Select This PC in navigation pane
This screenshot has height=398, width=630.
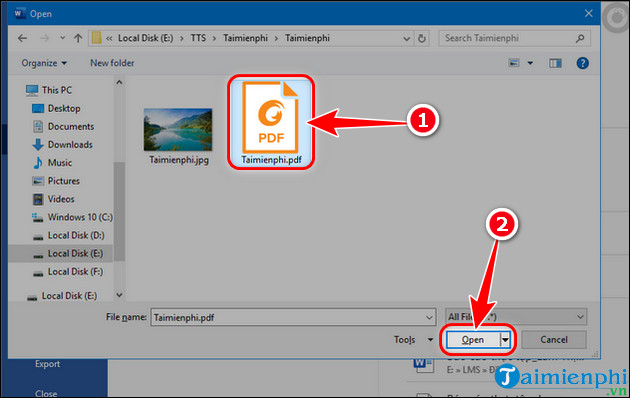pyautogui.click(x=49, y=90)
